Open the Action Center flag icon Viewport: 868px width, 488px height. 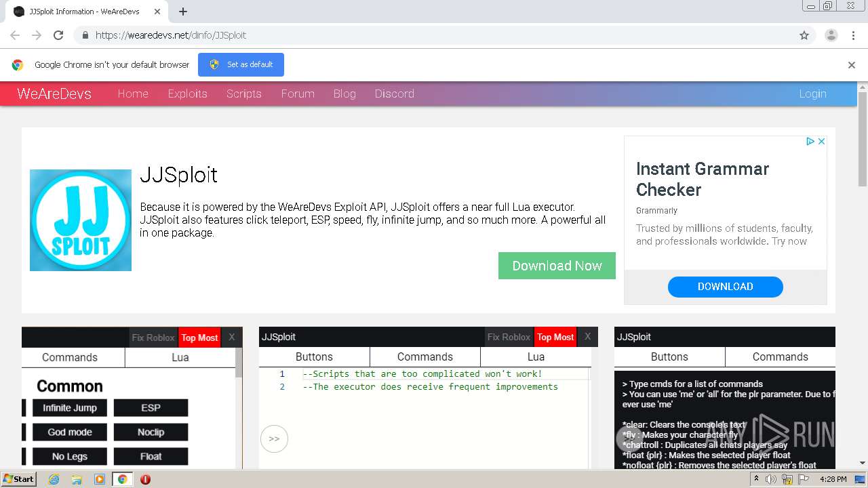coord(803,479)
